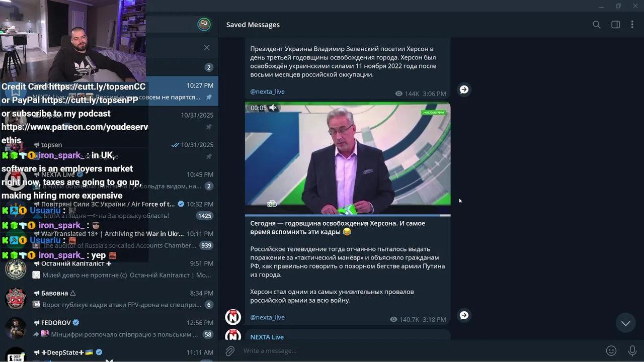Viewport: 644px width, 362px height.
Task: Open NEXTA Live chat at 10:45 PM
Action: coord(109,180)
